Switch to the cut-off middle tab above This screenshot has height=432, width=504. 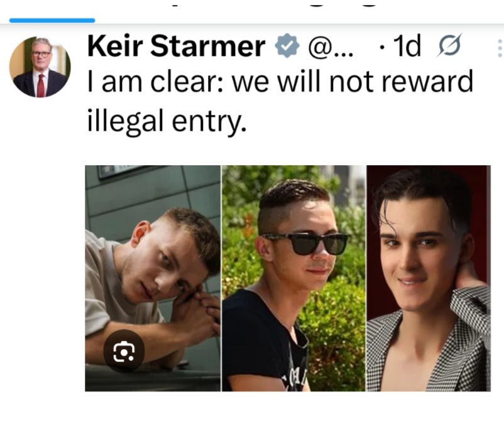click(175, 3)
